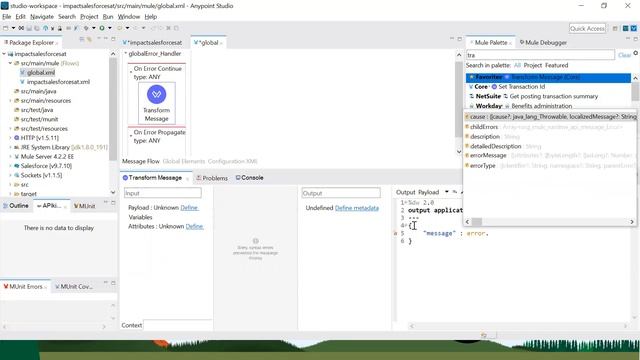Choose the errorType autocomplete suggestion

coord(549,166)
